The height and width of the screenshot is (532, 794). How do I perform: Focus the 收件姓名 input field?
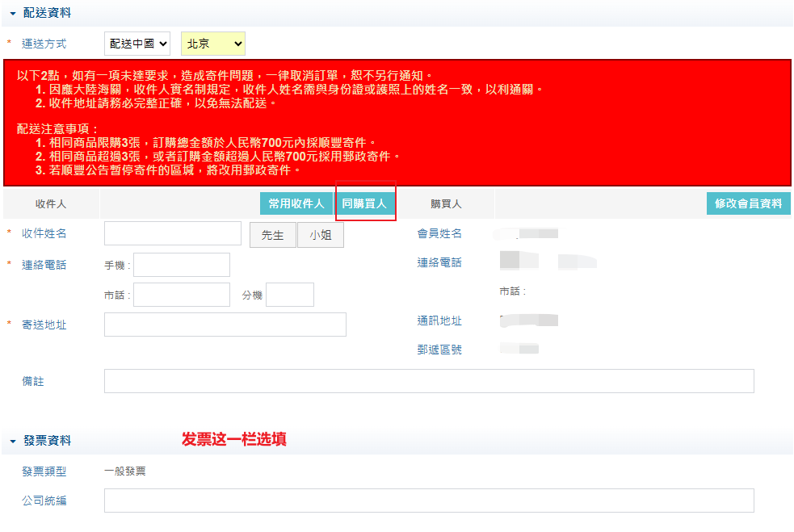pos(173,233)
